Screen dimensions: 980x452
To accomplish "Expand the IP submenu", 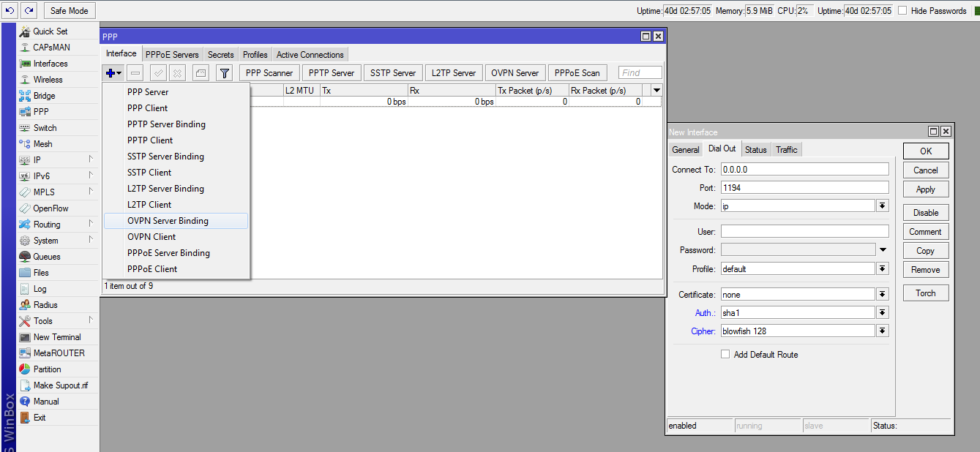I will click(x=91, y=160).
